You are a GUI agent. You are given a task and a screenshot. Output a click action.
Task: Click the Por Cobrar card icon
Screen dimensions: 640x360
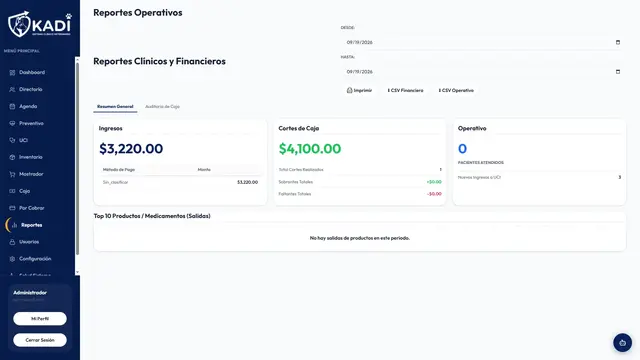click(12, 208)
